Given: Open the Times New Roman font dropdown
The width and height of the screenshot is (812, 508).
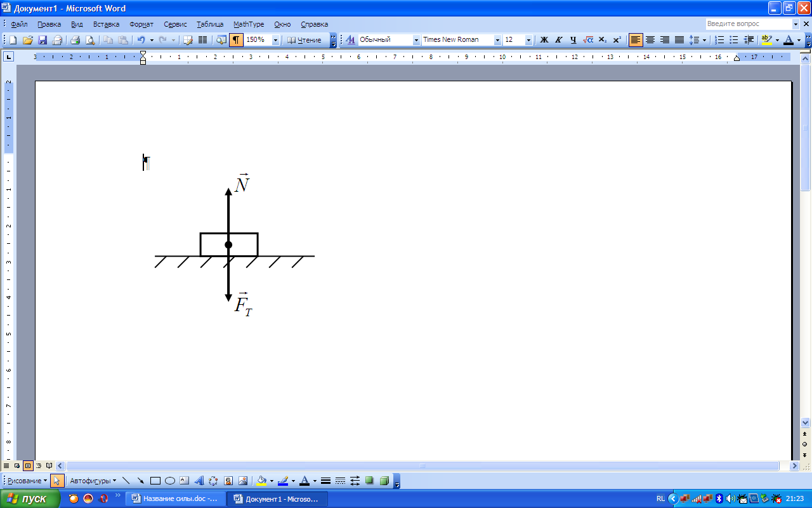Looking at the screenshot, I should point(497,40).
